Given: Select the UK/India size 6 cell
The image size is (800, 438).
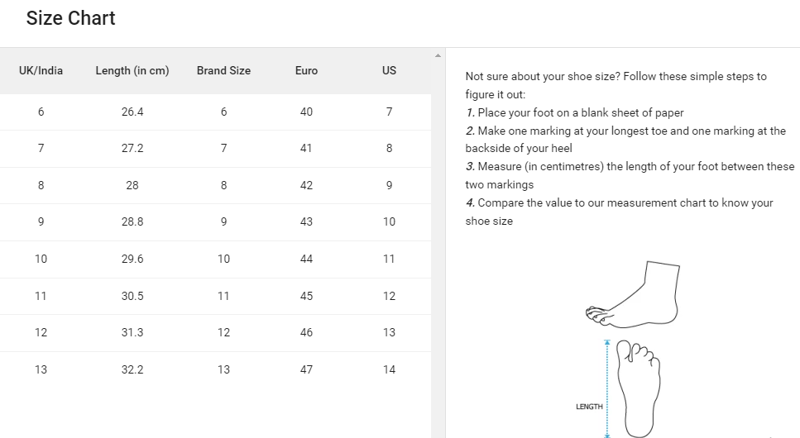Looking at the screenshot, I should 40,111.
